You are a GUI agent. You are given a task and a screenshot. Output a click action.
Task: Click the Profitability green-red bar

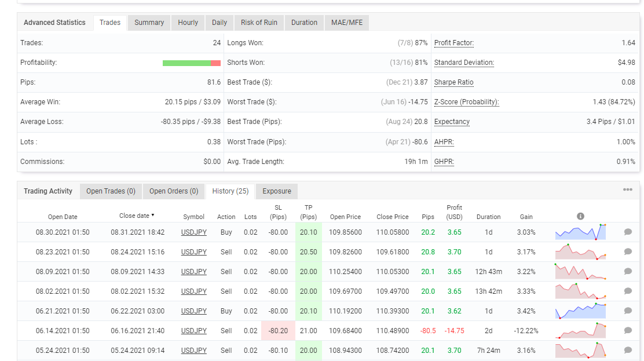191,63
